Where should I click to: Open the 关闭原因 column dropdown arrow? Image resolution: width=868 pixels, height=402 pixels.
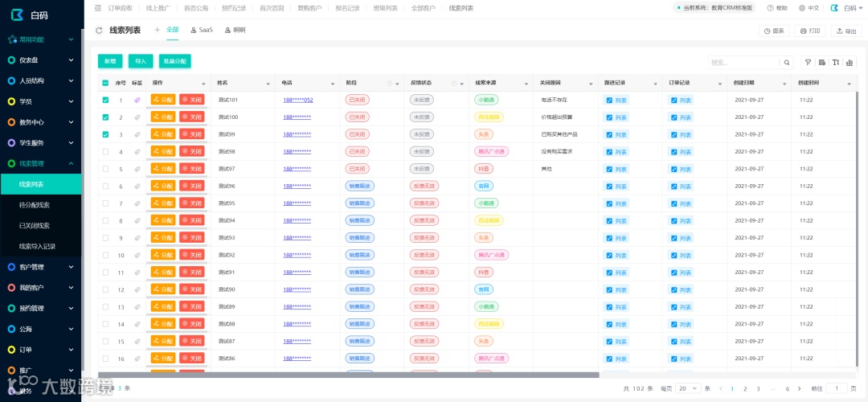592,84
